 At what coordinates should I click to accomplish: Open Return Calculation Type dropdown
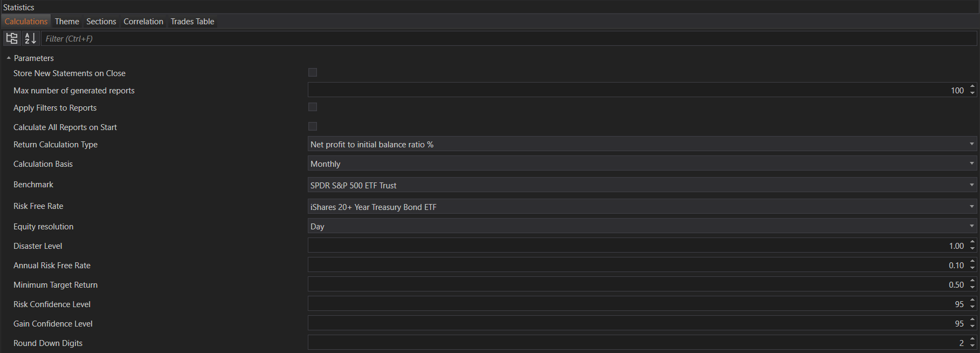(x=641, y=144)
